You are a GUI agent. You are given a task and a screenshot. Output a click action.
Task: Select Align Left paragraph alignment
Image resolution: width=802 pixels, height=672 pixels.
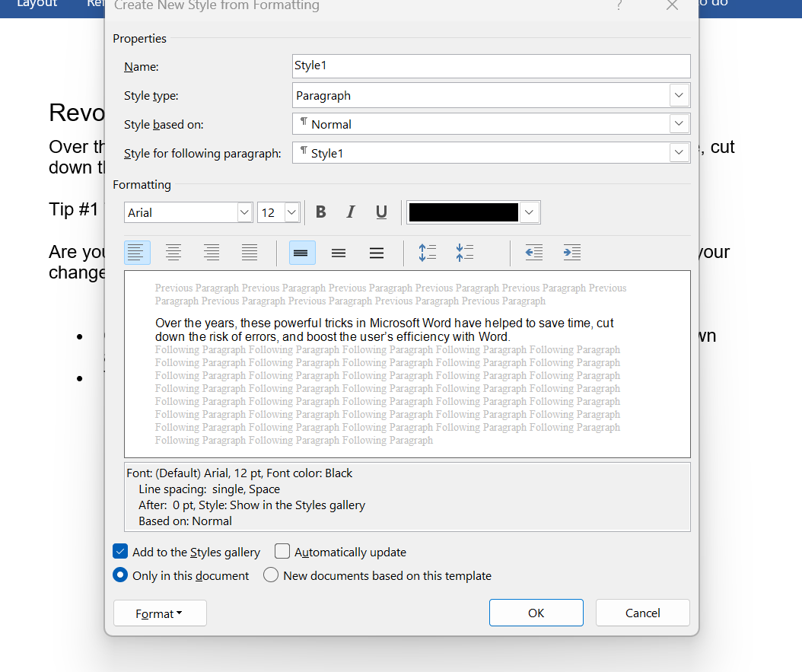[137, 253]
